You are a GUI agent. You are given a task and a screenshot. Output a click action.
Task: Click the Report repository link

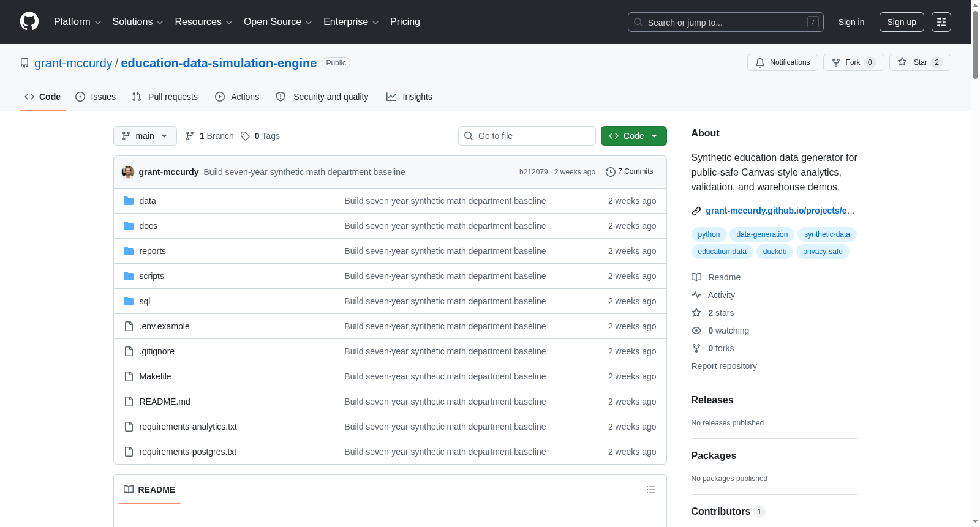pos(724,366)
